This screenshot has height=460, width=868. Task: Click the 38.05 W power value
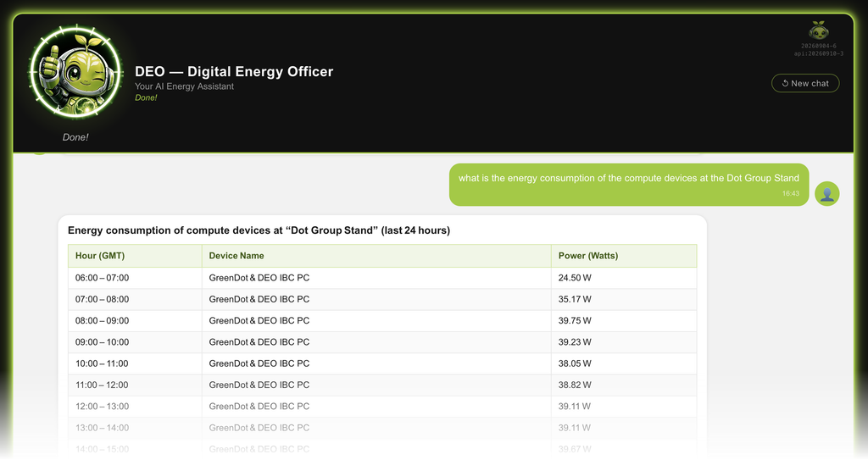pyautogui.click(x=575, y=363)
